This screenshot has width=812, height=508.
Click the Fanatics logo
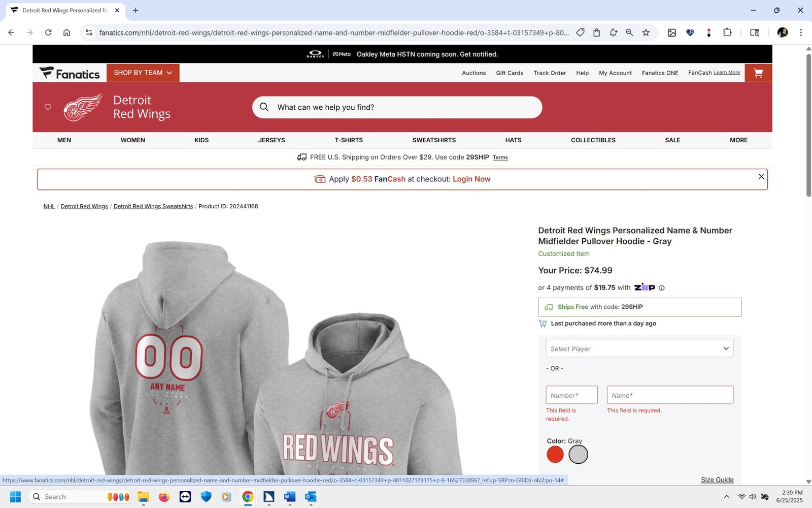click(70, 73)
